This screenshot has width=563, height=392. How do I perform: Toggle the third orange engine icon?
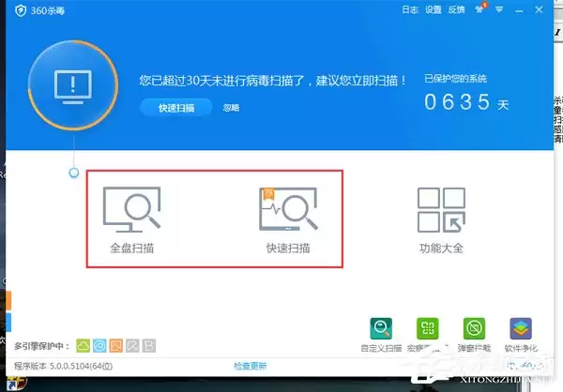[115, 346]
